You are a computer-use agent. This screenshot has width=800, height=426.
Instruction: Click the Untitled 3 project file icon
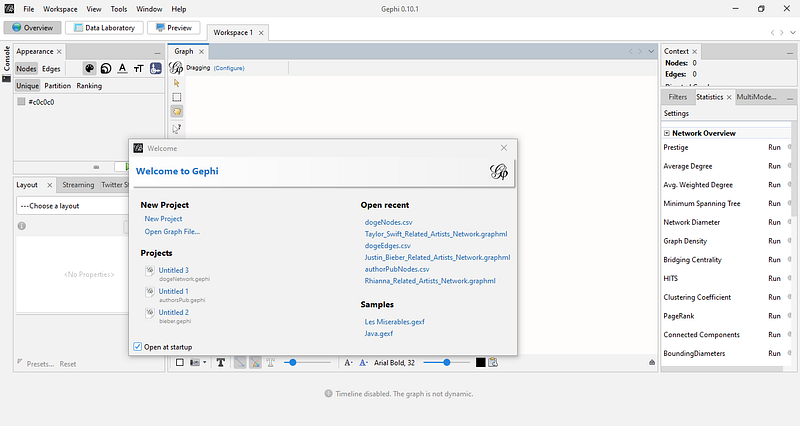click(x=149, y=270)
